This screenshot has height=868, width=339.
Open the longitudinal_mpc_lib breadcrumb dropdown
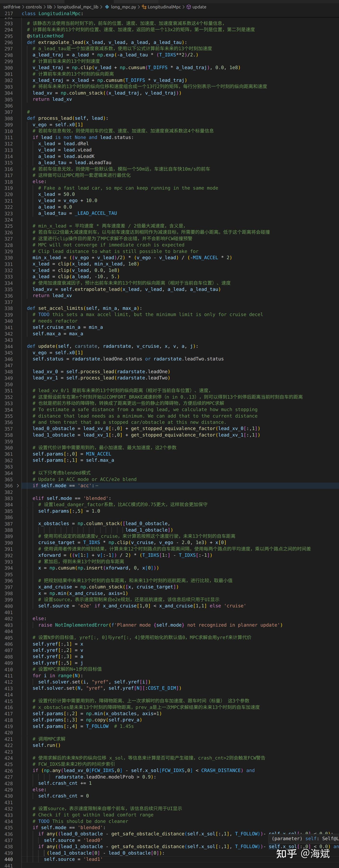pos(78,7)
